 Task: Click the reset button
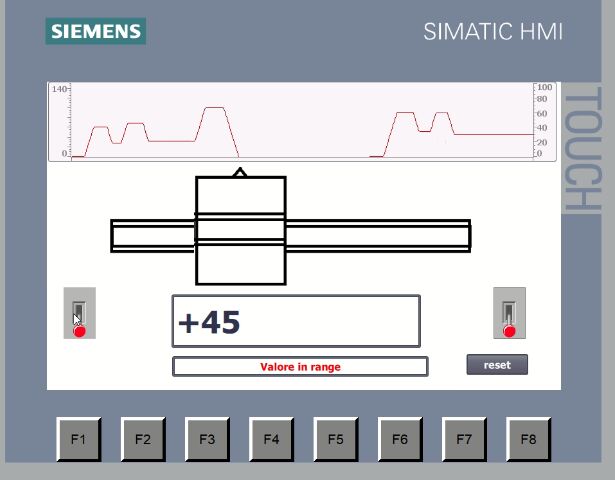coord(497,365)
